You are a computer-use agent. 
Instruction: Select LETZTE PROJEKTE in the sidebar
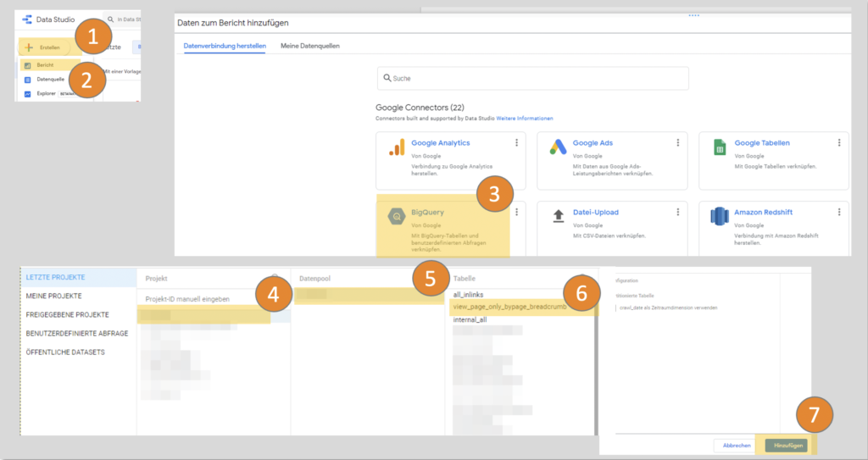pos(79,277)
